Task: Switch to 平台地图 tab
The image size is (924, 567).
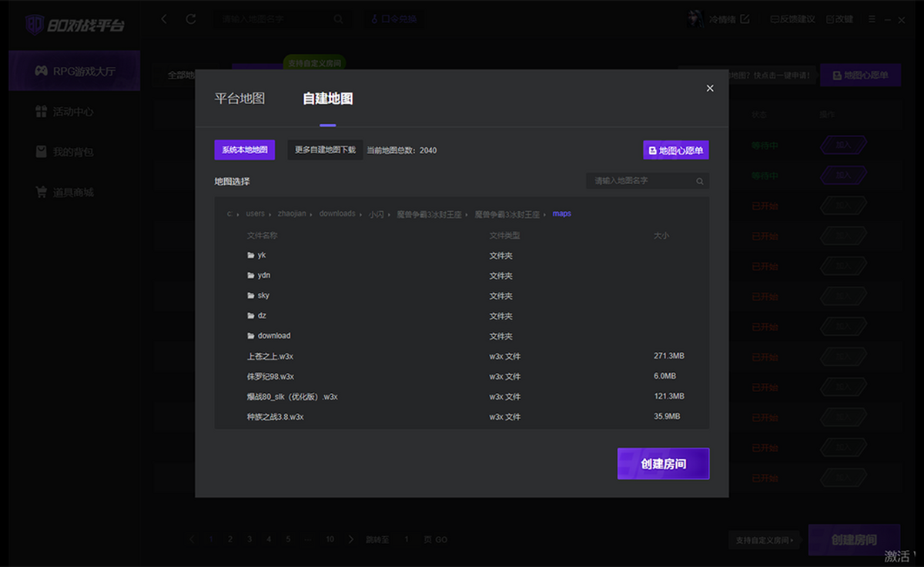Action: click(239, 99)
